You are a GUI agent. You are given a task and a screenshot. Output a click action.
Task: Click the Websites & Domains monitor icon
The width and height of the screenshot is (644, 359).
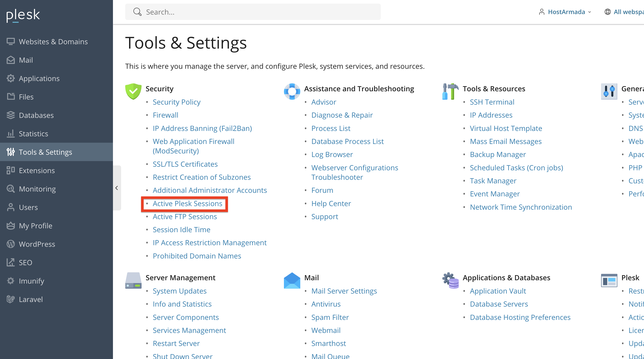11,41
